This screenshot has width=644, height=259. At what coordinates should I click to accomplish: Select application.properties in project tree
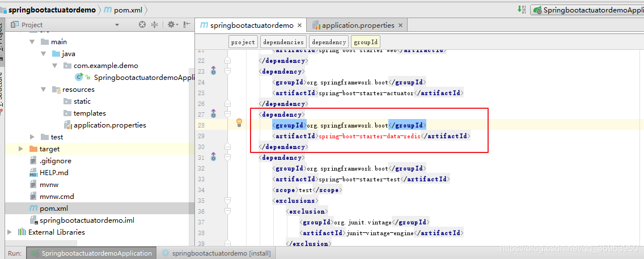[109, 125]
